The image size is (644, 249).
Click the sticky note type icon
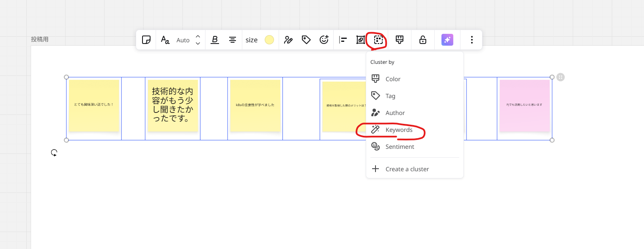[x=146, y=40]
